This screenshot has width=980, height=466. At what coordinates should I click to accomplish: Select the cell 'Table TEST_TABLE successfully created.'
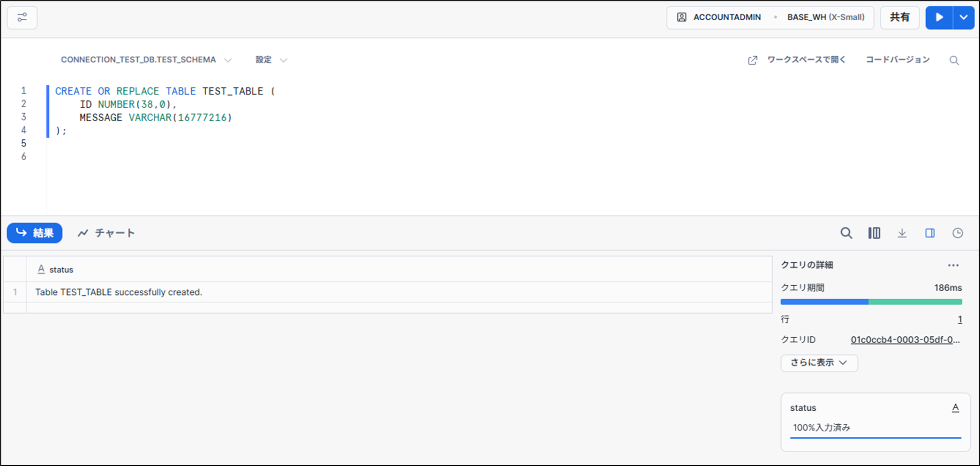coord(399,292)
